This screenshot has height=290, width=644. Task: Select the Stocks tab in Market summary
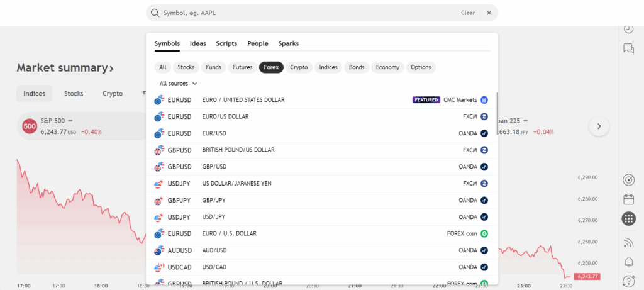(x=74, y=94)
